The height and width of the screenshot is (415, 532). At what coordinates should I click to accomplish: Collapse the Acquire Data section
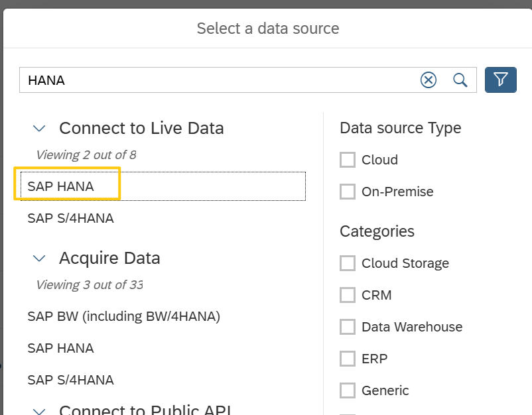(x=39, y=259)
